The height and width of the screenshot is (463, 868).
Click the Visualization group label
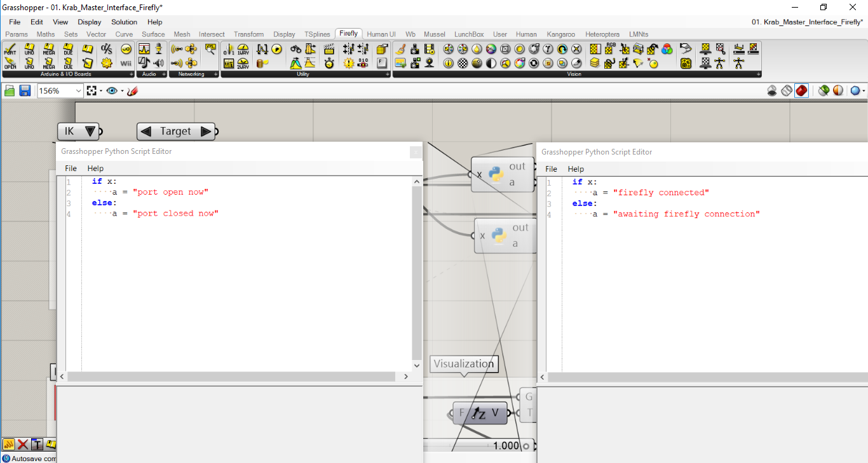click(464, 364)
